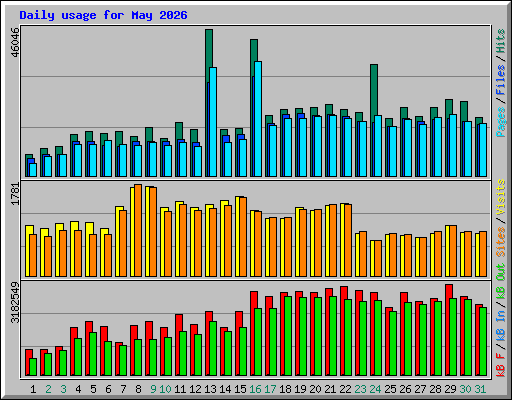Screen dimensions: 512x400
Task: Select day label 27 on the x-axis
Action: (420, 389)
